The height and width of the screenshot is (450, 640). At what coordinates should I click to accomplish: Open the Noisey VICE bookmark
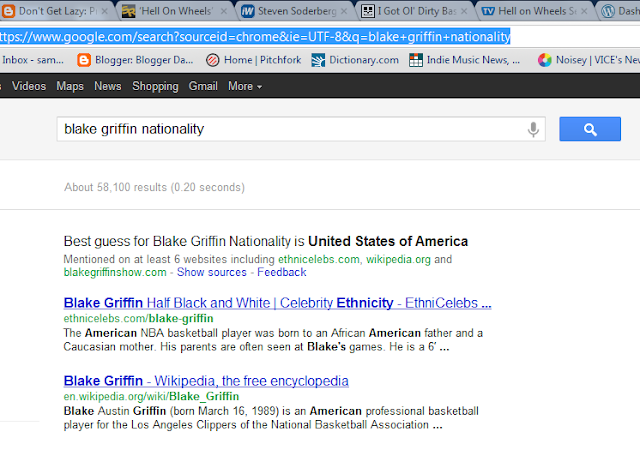[x=589, y=60]
